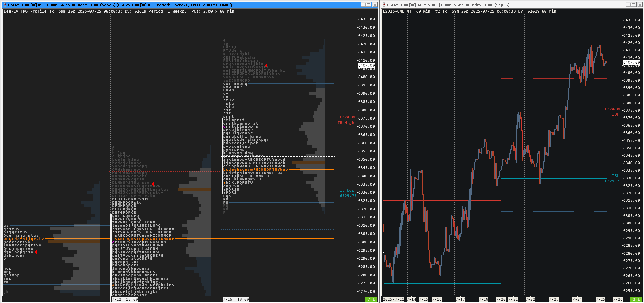Image resolution: width=644 pixels, height=303 pixels.
Task: Click the teal 'IBL 6329.75' label in 60 Min chart
Action: tap(613, 178)
